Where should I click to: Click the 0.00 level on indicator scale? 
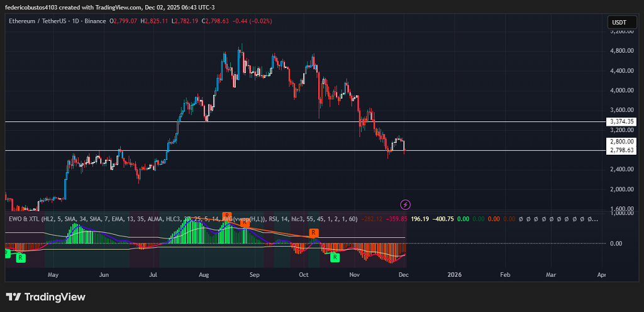616,243
